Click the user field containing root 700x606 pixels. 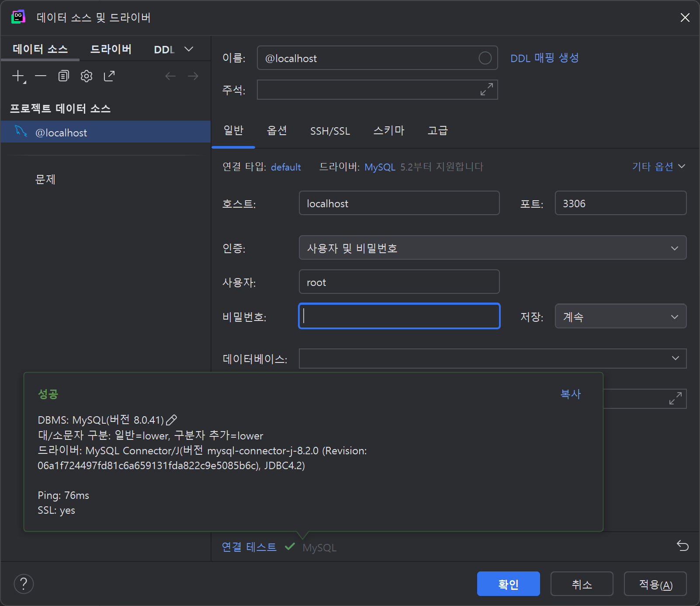399,282
